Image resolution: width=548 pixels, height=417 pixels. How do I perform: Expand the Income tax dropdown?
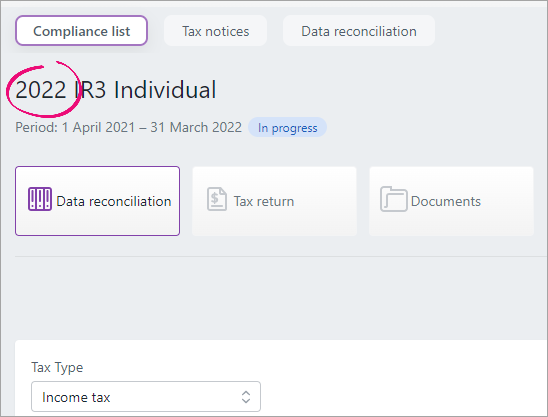(146, 397)
